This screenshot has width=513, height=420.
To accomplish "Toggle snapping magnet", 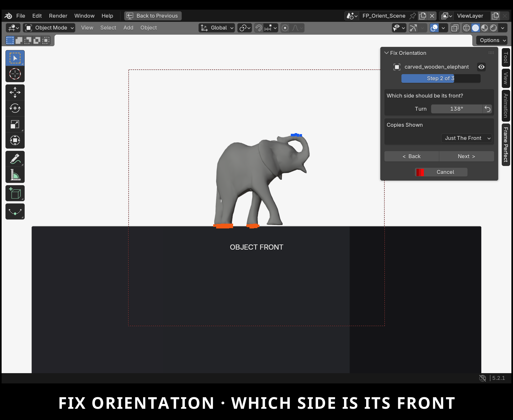I will click(259, 28).
